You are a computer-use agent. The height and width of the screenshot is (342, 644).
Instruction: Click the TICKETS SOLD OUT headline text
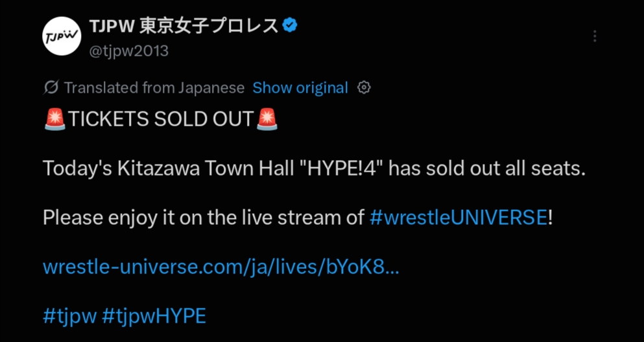point(161,120)
